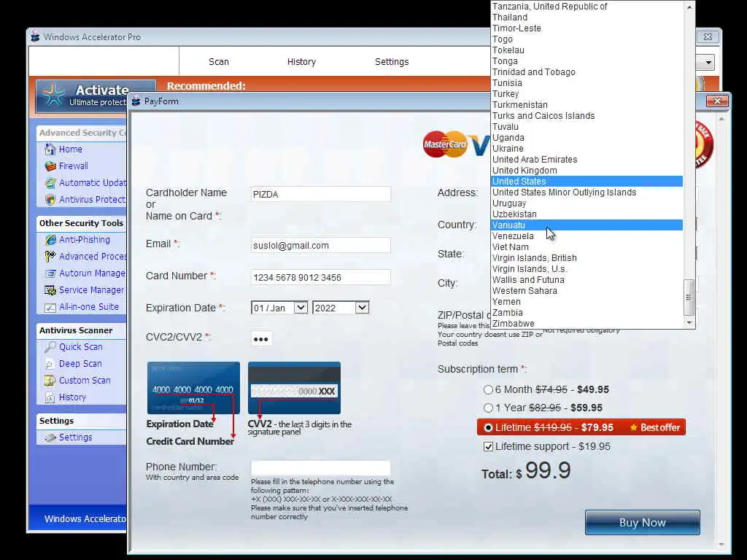Open the Deep Scan link
The image size is (747, 560).
(x=80, y=364)
